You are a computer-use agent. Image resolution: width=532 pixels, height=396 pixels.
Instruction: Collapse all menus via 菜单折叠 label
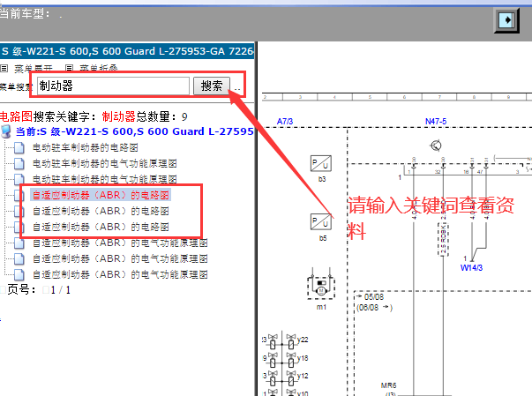[99, 69]
